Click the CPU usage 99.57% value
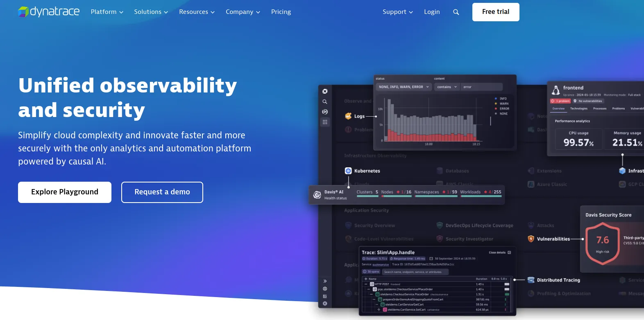The height and width of the screenshot is (320, 644). (578, 143)
